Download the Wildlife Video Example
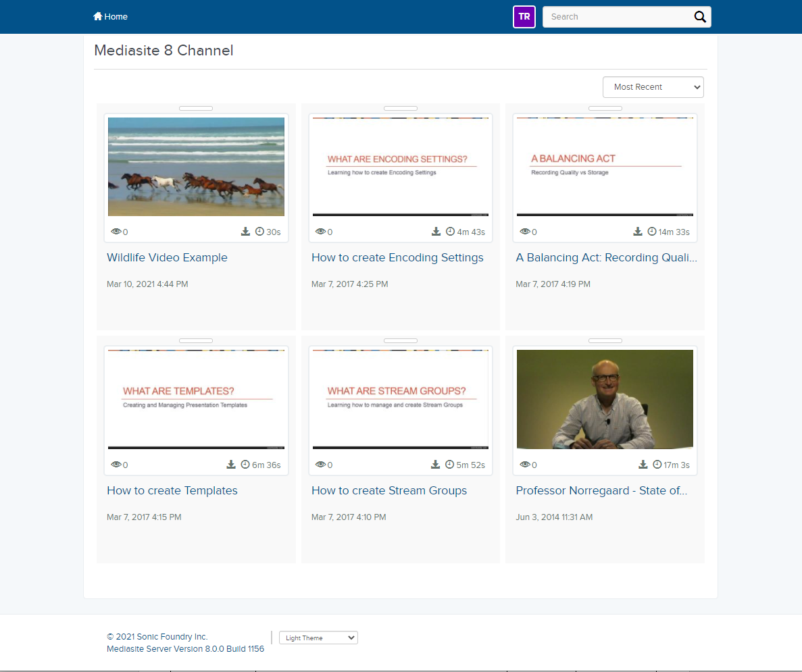This screenshot has width=802, height=672. (x=245, y=232)
